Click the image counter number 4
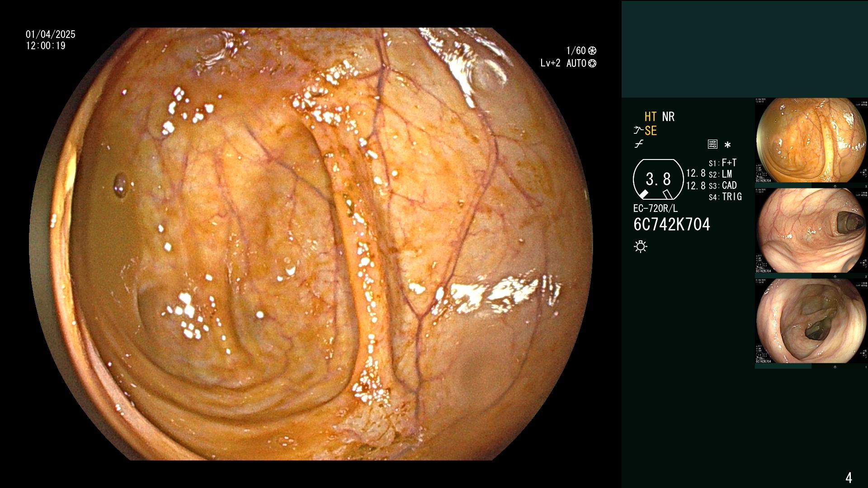This screenshot has height=488, width=868. point(849,478)
